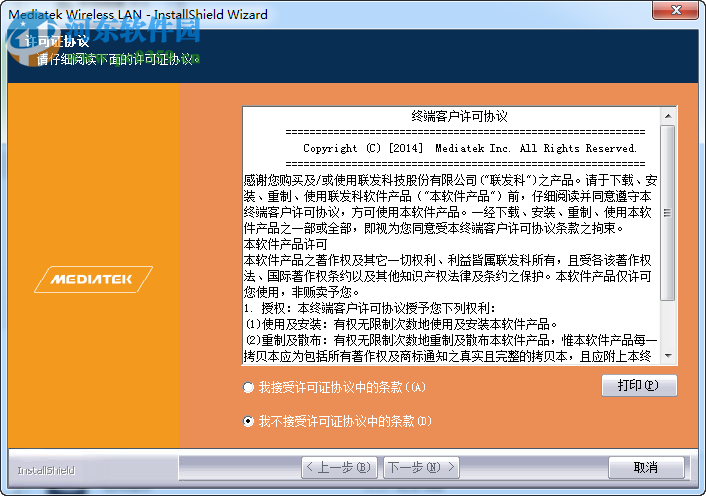Click the Mediatek Wireless LAN window title
This screenshot has height=496, width=706.
(138, 14)
